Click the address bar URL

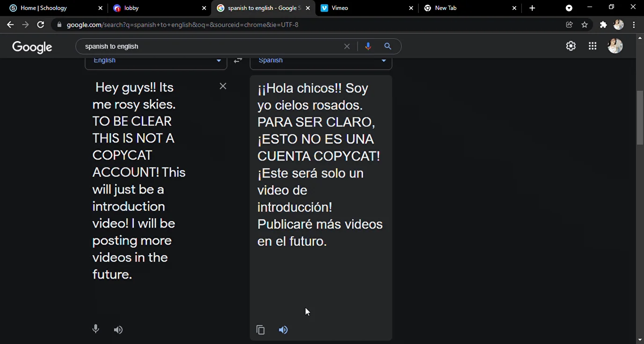click(x=183, y=25)
